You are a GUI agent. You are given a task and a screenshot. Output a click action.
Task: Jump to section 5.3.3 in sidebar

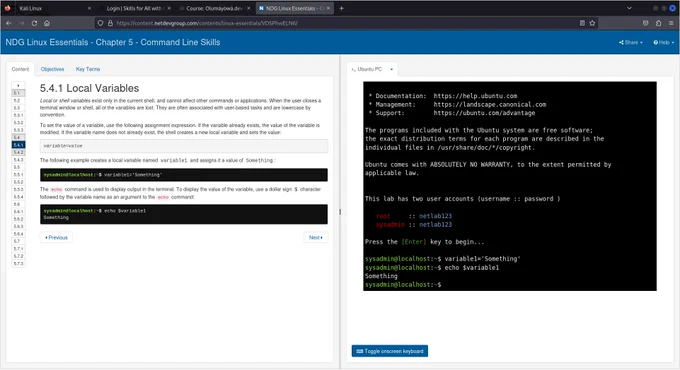tap(18, 130)
